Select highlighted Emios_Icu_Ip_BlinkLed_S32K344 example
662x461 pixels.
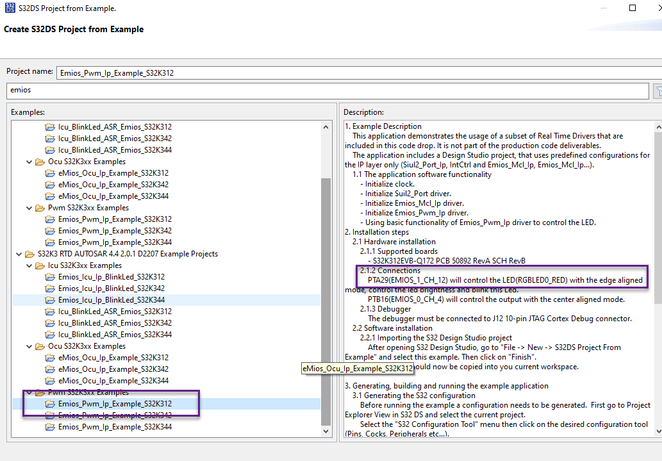(x=111, y=300)
